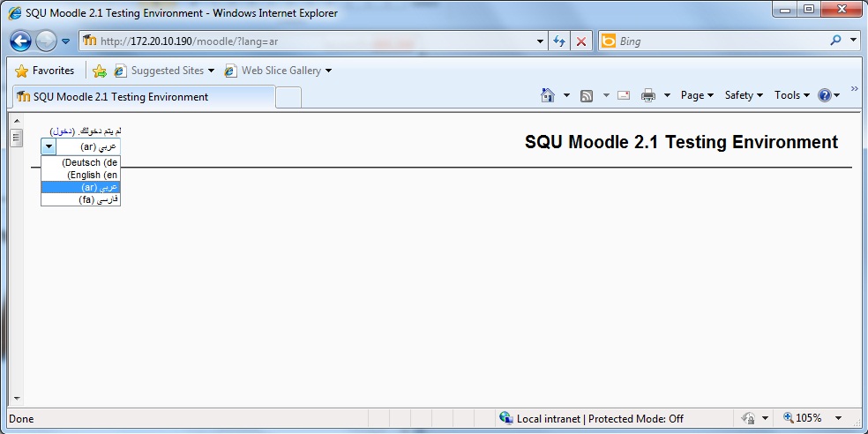The image size is (868, 434).
Task: Click the Arabic login link in parentheses
Action: pyautogui.click(x=64, y=131)
